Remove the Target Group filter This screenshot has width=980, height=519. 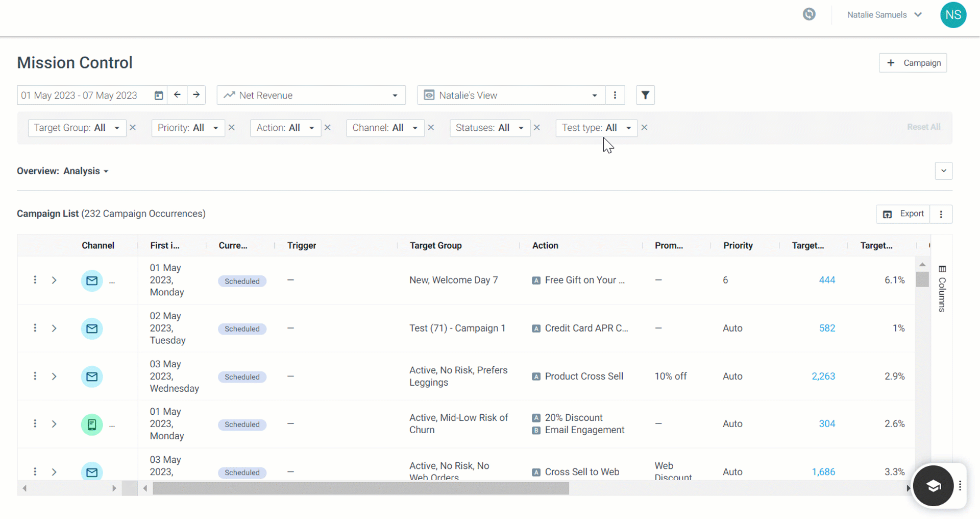click(x=133, y=128)
